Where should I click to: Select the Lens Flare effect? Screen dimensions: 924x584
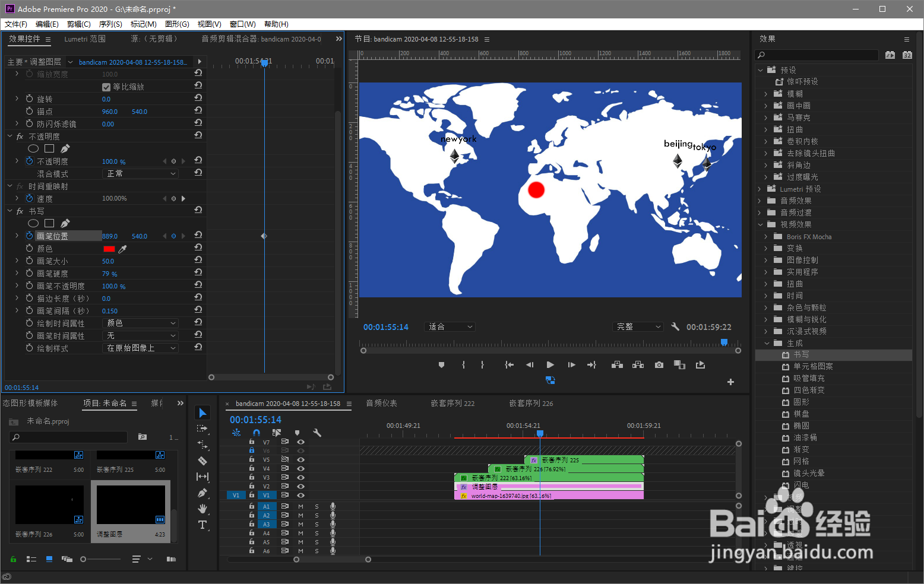coord(809,473)
